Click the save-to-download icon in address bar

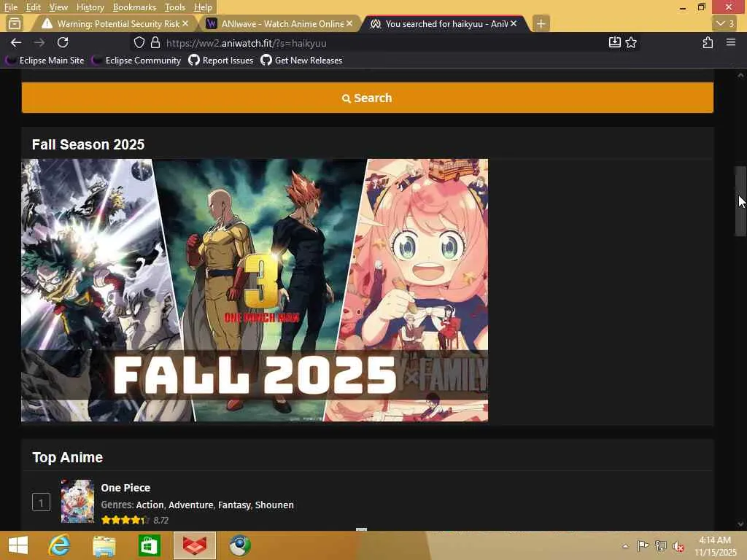614,42
